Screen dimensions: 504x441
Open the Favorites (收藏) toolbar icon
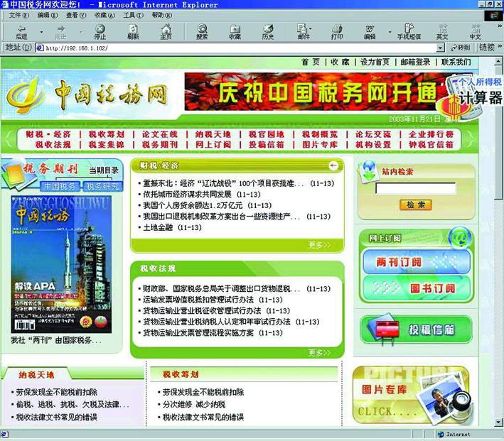[x=235, y=31]
